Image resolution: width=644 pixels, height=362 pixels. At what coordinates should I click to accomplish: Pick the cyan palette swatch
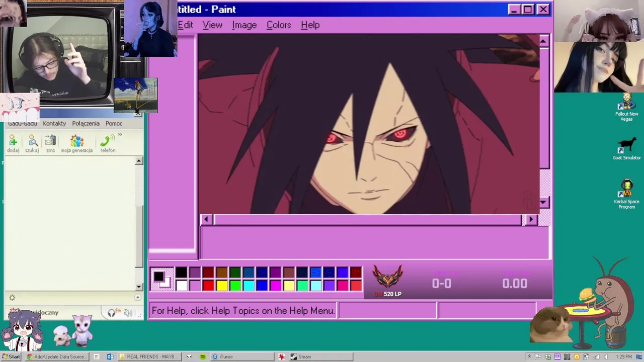pyautogui.click(x=249, y=286)
